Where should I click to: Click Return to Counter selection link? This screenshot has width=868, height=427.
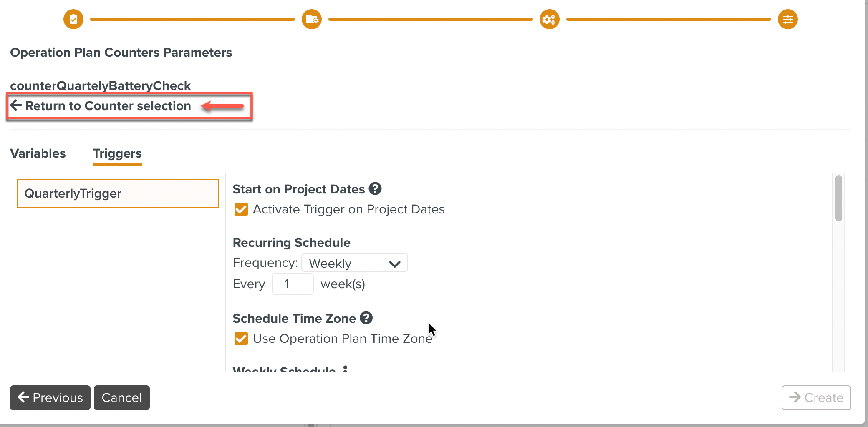click(108, 106)
